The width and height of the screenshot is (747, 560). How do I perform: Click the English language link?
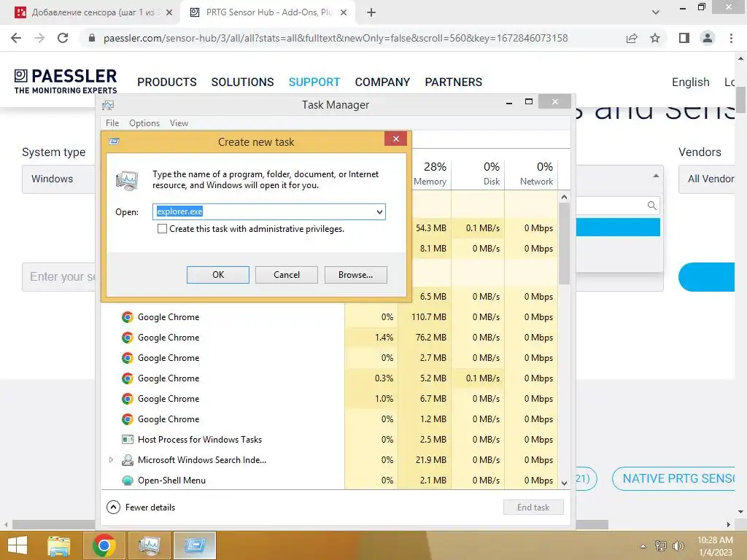690,82
